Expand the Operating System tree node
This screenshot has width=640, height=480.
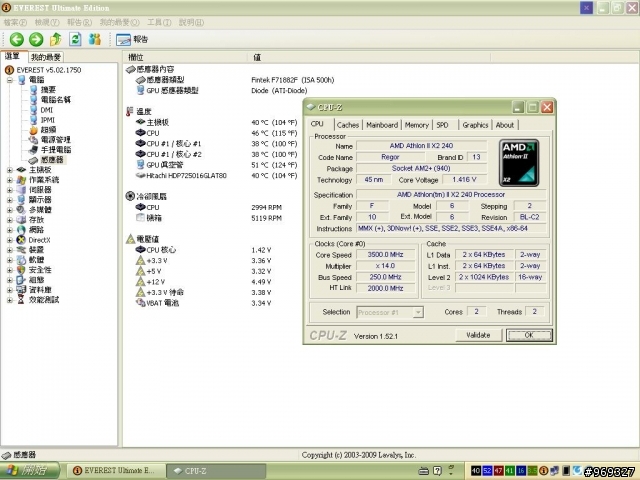click(x=10, y=180)
